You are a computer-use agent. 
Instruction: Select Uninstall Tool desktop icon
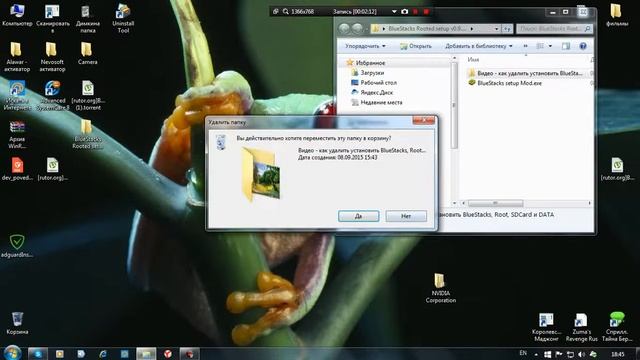(123, 18)
